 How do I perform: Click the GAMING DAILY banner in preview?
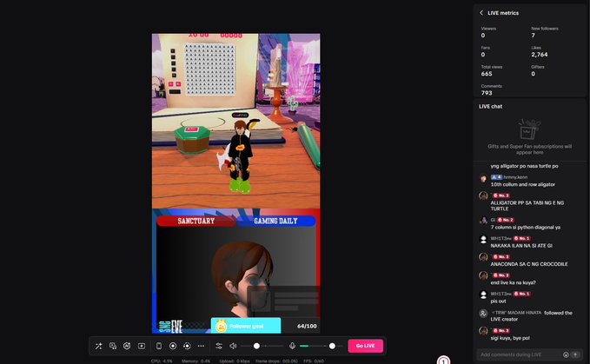(x=275, y=222)
